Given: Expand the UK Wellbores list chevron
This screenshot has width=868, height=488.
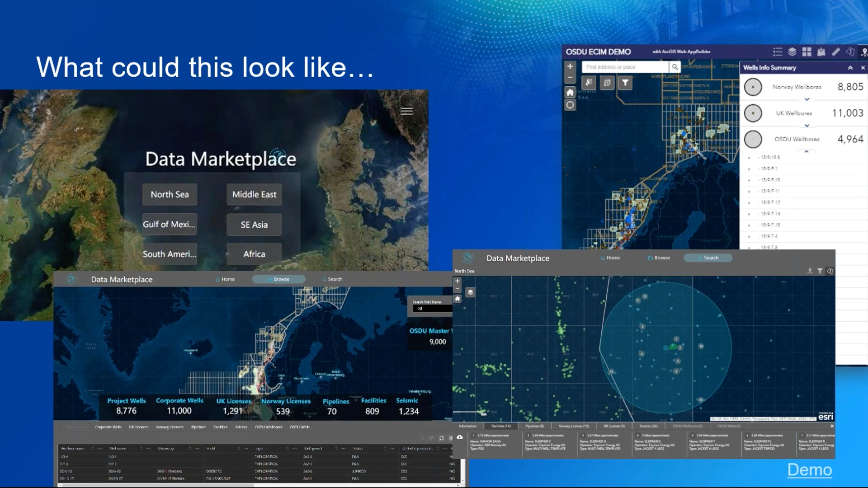Looking at the screenshot, I should (x=807, y=125).
